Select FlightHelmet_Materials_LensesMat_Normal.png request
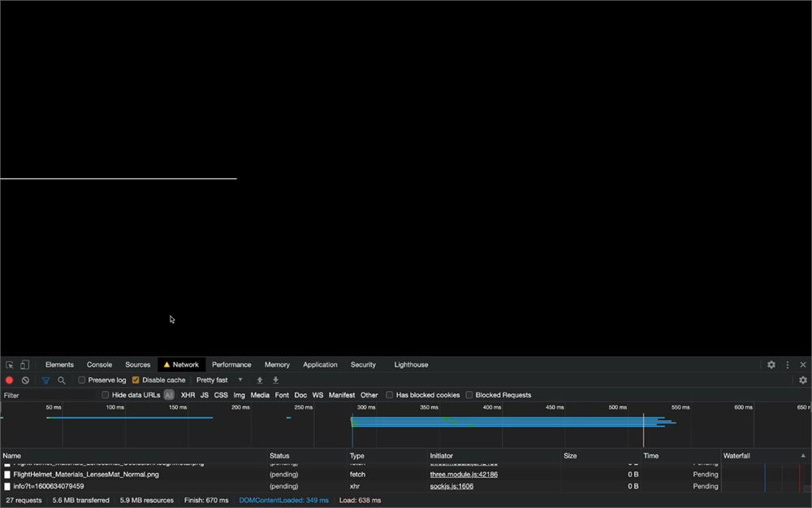 coord(86,475)
